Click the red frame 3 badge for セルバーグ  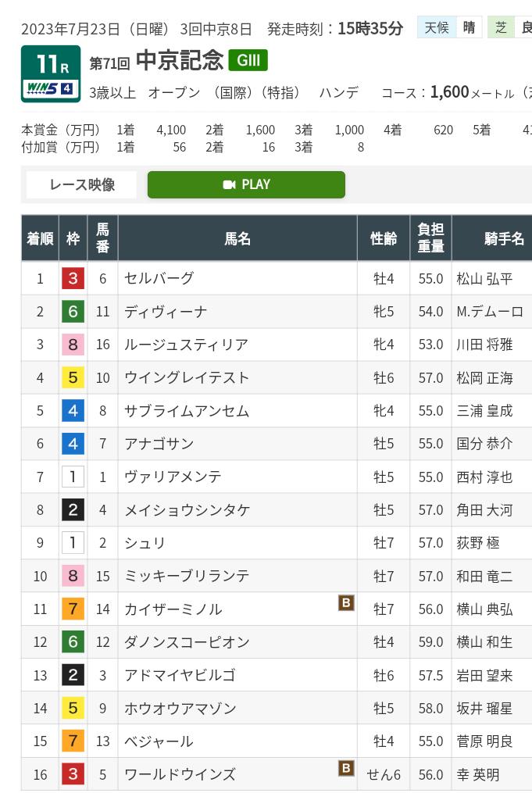73,278
